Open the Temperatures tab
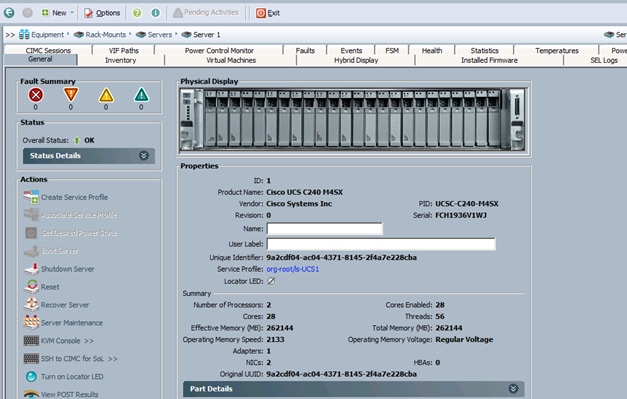Image resolution: width=627 pixels, height=399 pixels. pyautogui.click(x=557, y=50)
